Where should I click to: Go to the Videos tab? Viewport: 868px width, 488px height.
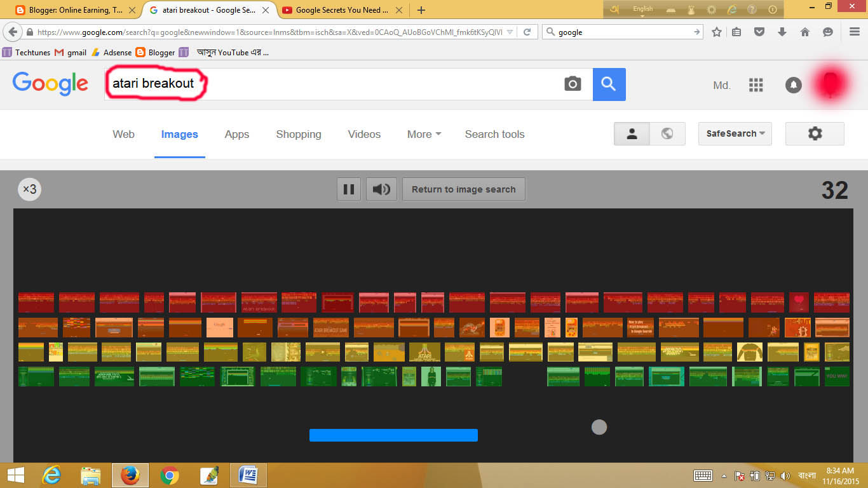[364, 134]
